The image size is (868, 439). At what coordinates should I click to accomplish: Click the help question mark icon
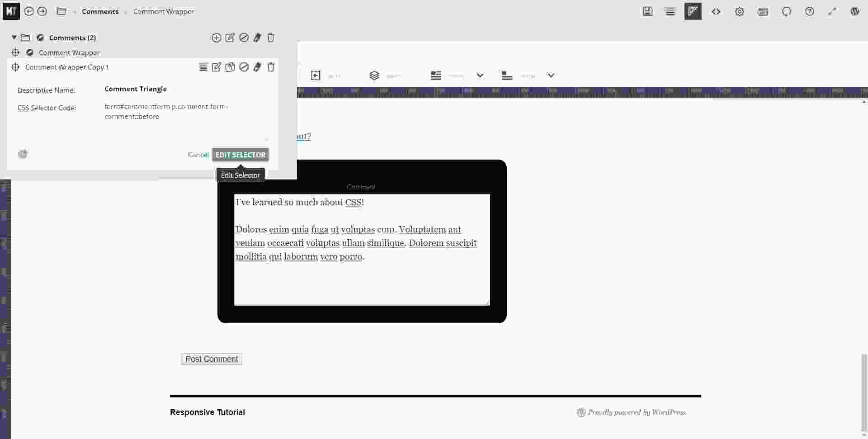(x=809, y=12)
